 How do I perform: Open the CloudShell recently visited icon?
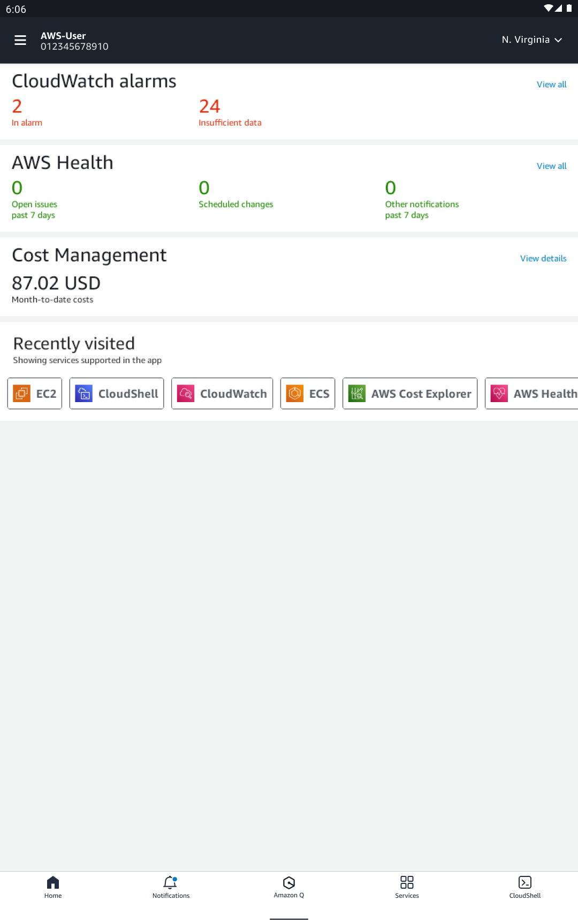pos(84,394)
